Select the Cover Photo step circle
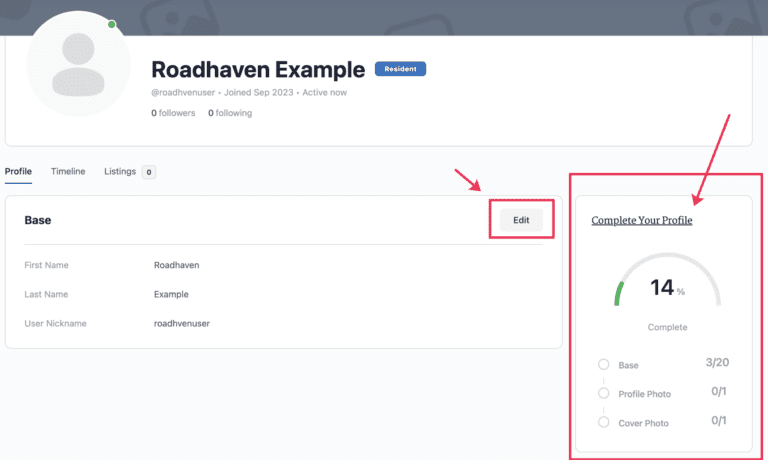Image resolution: width=768 pixels, height=460 pixels. (x=603, y=422)
